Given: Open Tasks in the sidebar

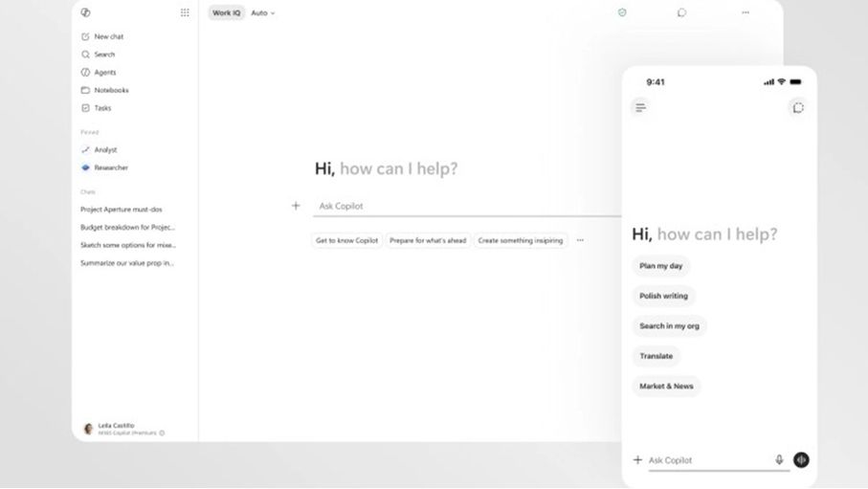Looking at the screenshot, I should 103,108.
